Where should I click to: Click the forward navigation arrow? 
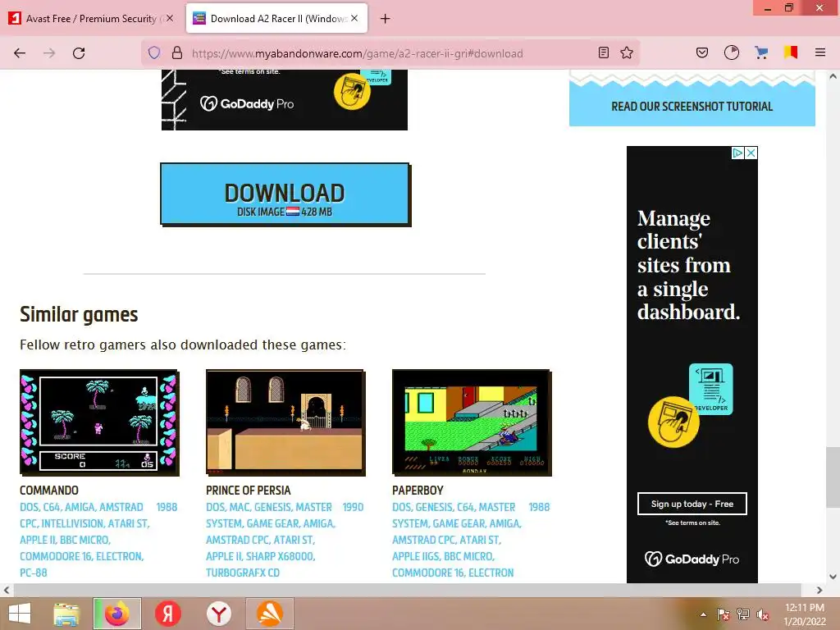click(x=49, y=53)
